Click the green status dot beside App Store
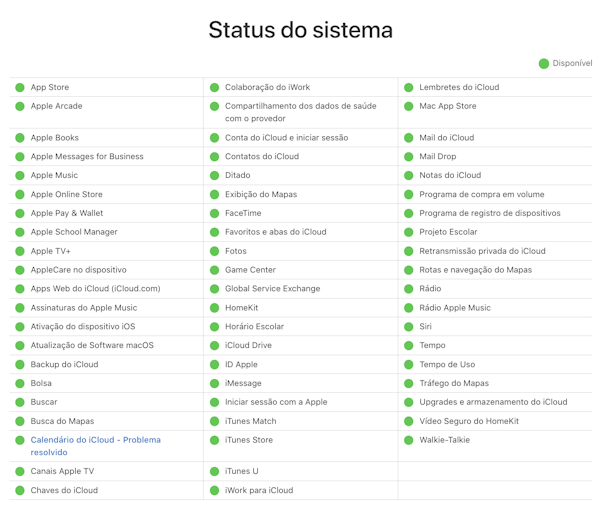Viewport: 608px width, 511px height. coord(20,88)
